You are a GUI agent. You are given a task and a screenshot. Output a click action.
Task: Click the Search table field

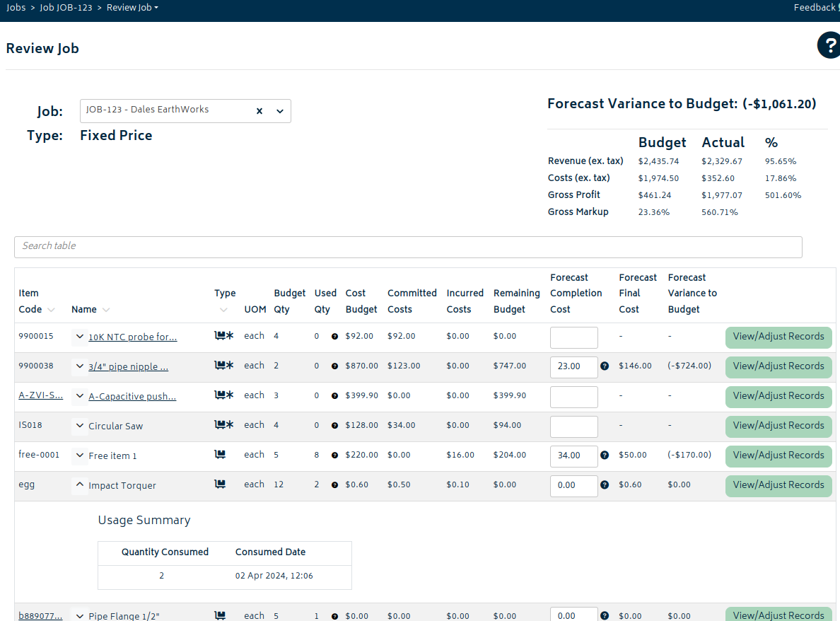tap(408, 247)
